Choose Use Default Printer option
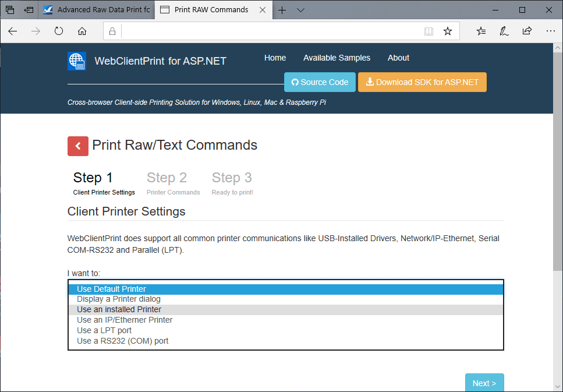The width and height of the screenshot is (563, 392). click(286, 289)
